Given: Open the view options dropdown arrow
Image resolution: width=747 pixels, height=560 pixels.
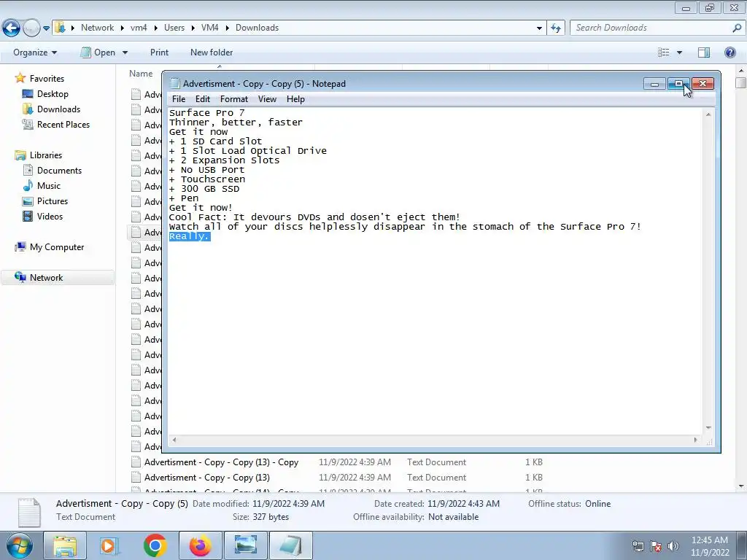Looking at the screenshot, I should click(x=679, y=52).
